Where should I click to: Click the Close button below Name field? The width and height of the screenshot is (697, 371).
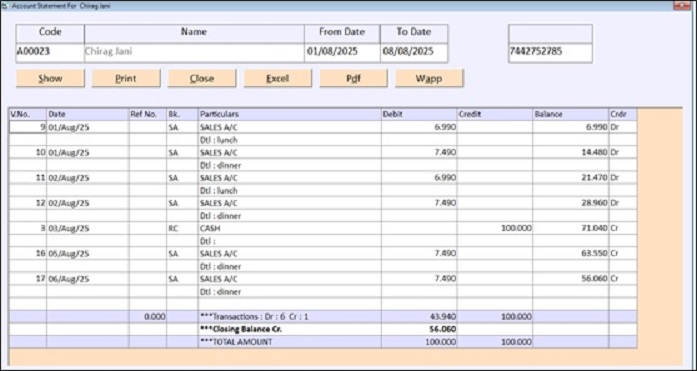202,78
